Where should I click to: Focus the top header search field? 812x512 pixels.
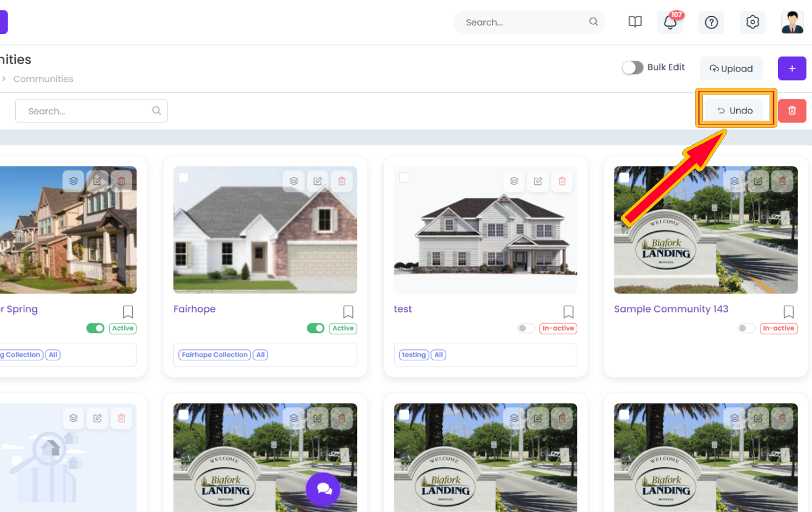tap(529, 22)
